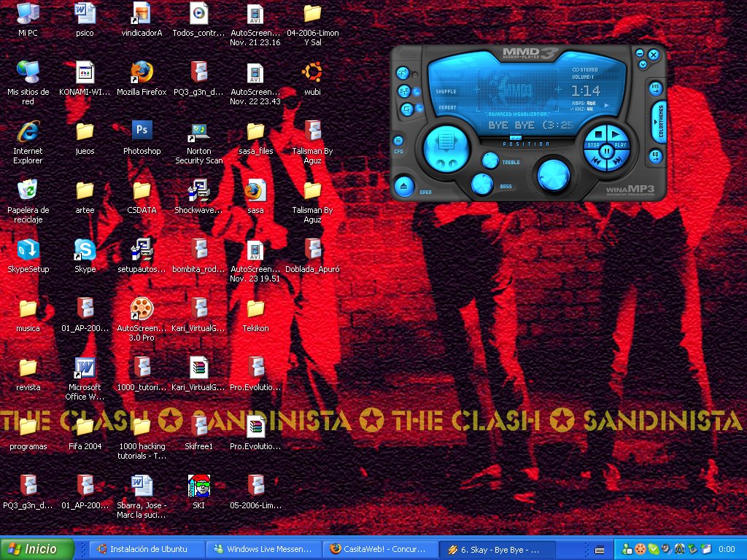Screen dimensions: 747x560
Task: Click Play on the Winamp player
Action: click(617, 136)
